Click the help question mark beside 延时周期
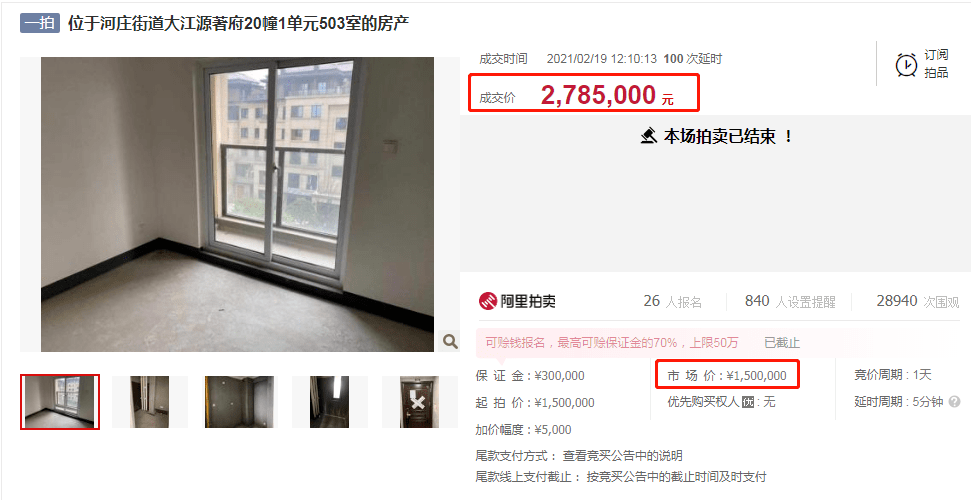 click(954, 402)
